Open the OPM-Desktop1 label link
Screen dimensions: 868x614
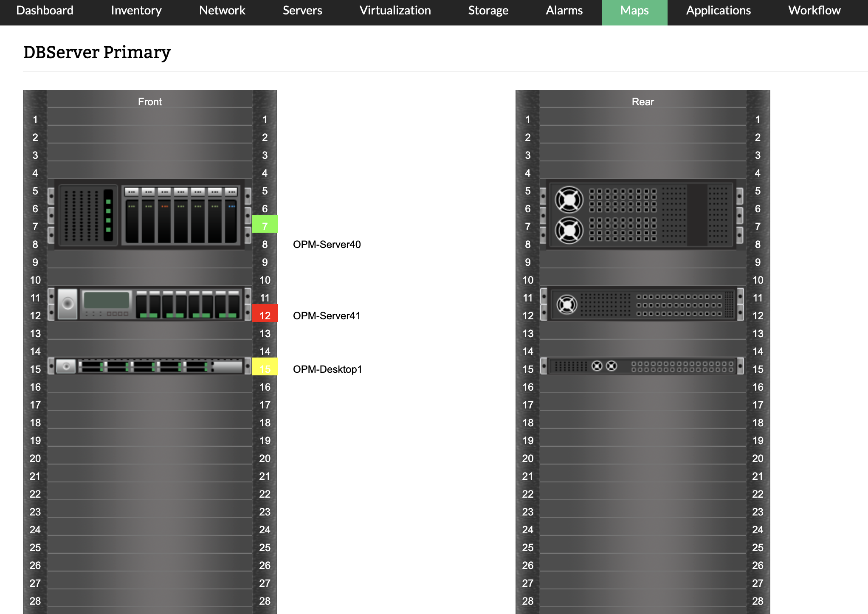click(327, 369)
